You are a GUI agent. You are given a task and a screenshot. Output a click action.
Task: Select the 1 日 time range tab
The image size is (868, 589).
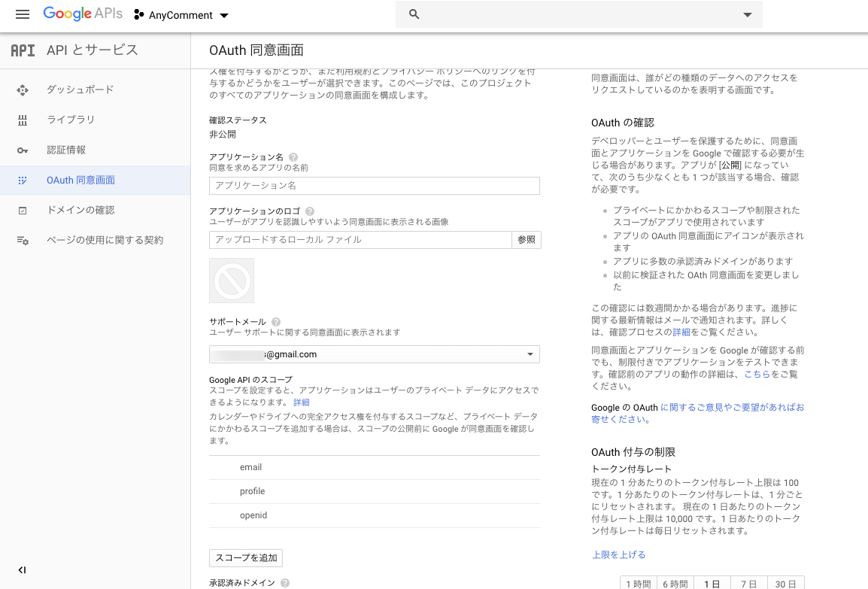pyautogui.click(x=712, y=583)
